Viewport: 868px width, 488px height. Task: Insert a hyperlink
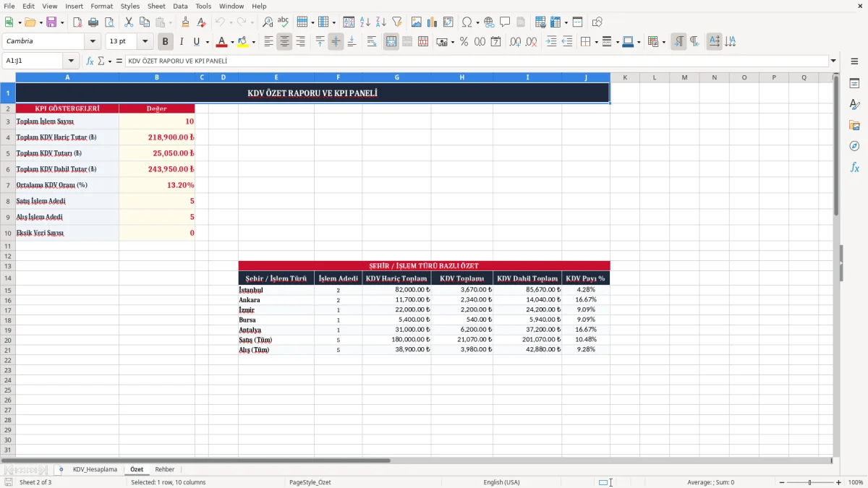click(489, 22)
